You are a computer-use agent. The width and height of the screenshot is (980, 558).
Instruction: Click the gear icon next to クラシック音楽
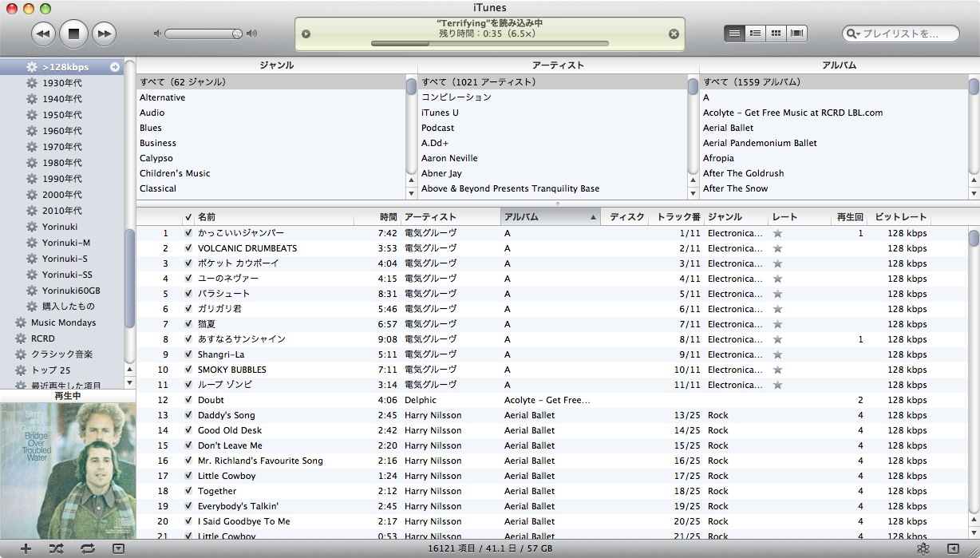click(x=20, y=354)
